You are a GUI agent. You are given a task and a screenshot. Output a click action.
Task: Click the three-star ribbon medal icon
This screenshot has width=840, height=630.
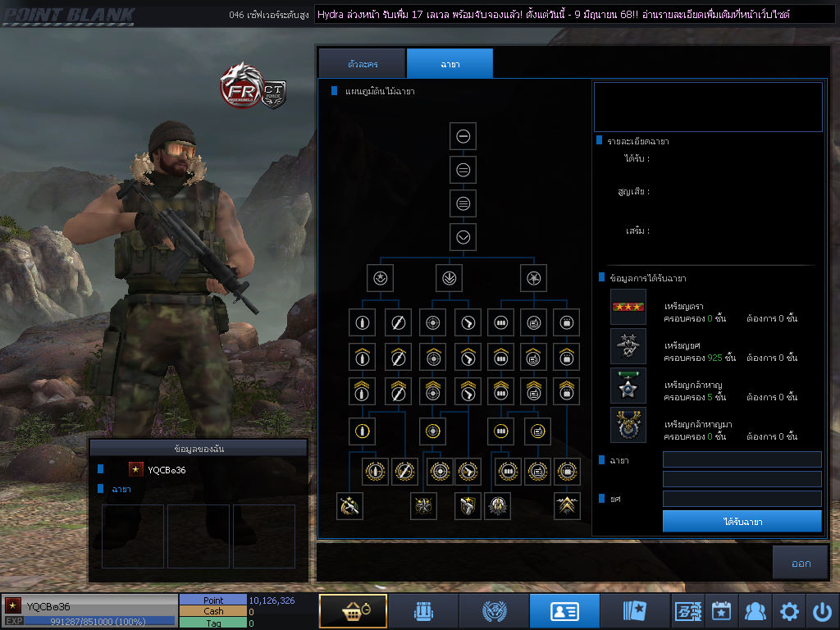[628, 307]
